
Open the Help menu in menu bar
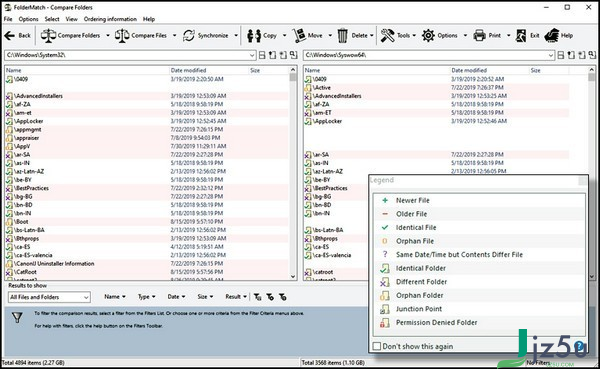149,19
